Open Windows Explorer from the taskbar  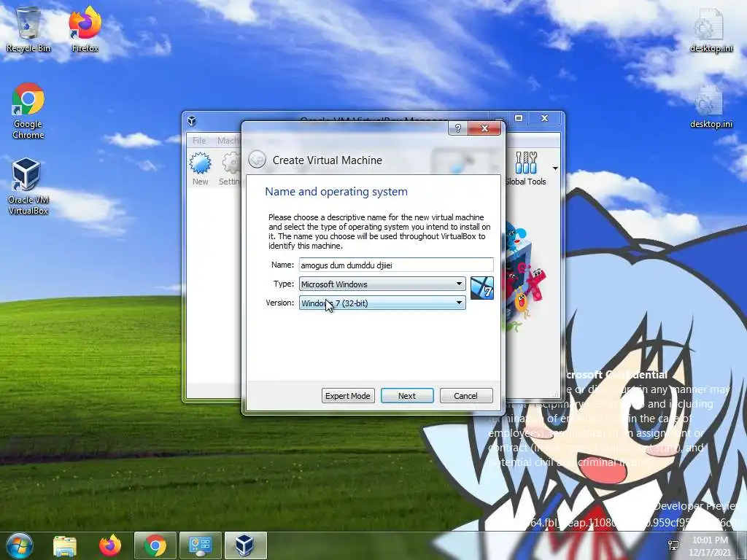coord(65,545)
